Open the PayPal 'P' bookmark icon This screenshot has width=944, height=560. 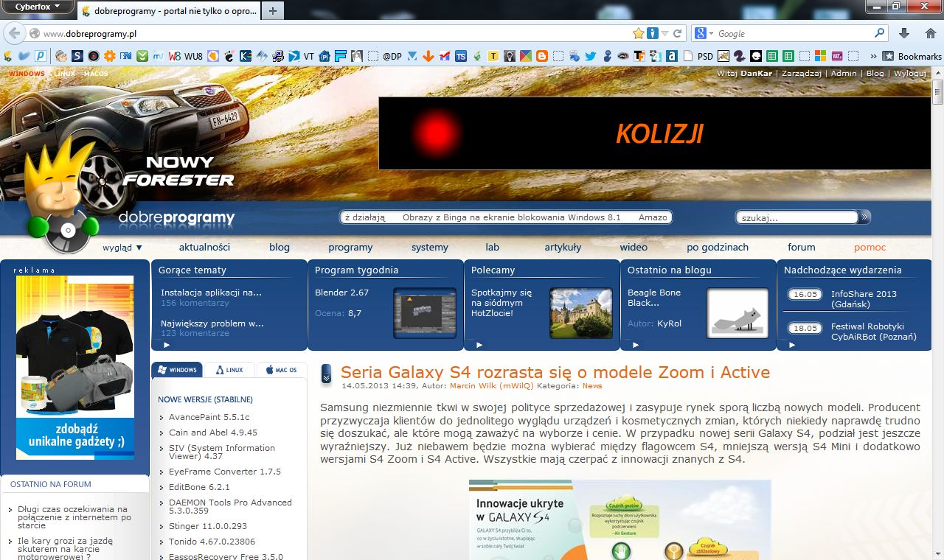41,55
